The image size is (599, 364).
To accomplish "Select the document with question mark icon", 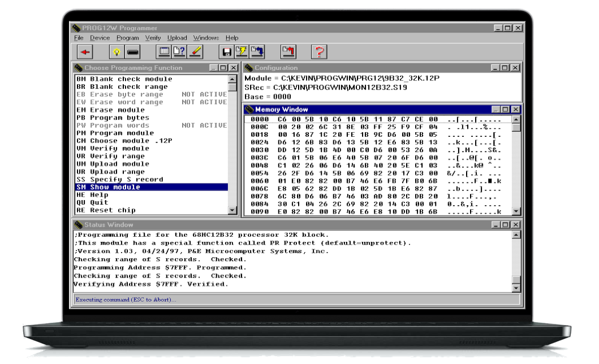I will [x=179, y=51].
